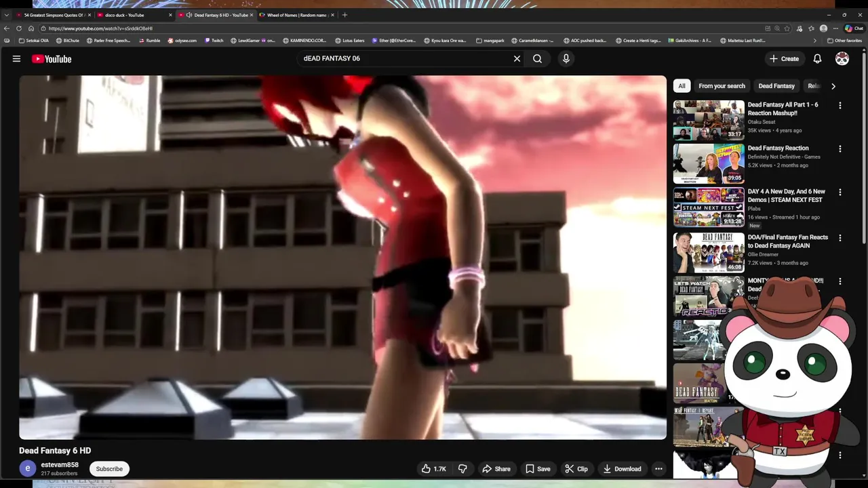Click the video player to pause
Image resolution: width=868 pixels, height=488 pixels.
[x=342, y=258]
